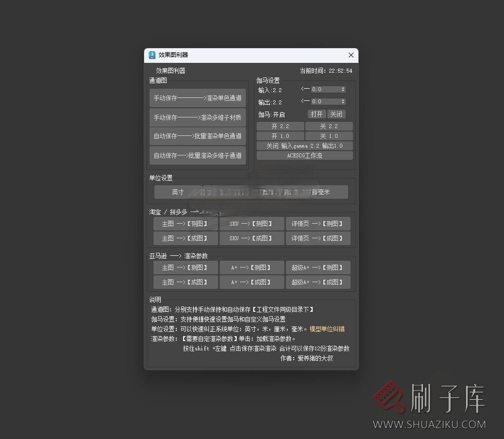Viewport: 504px width, 439px height.
Task: Click the 通道图 group heading
Action: pyautogui.click(x=158, y=80)
